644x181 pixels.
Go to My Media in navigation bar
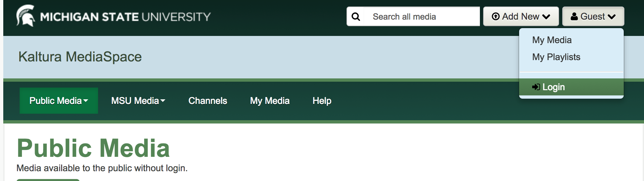click(270, 101)
